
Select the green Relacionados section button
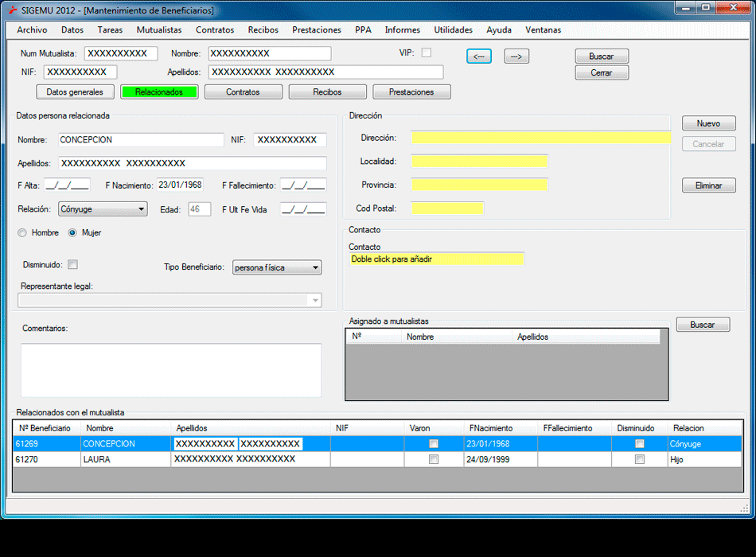[159, 92]
